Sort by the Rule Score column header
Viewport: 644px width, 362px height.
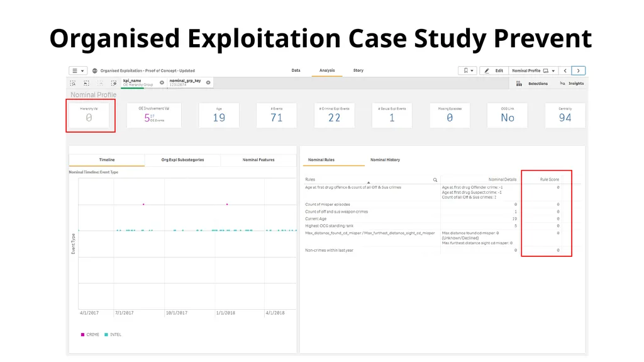click(x=549, y=179)
